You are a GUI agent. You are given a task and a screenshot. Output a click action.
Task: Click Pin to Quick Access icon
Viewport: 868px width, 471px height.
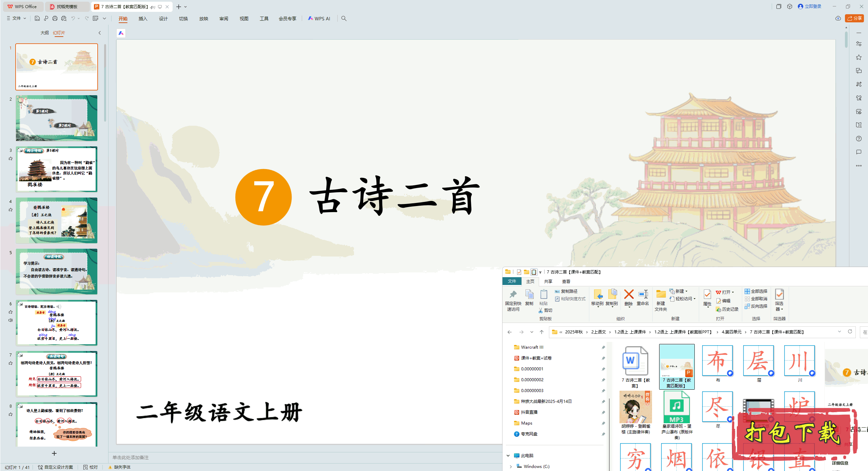tap(513, 295)
